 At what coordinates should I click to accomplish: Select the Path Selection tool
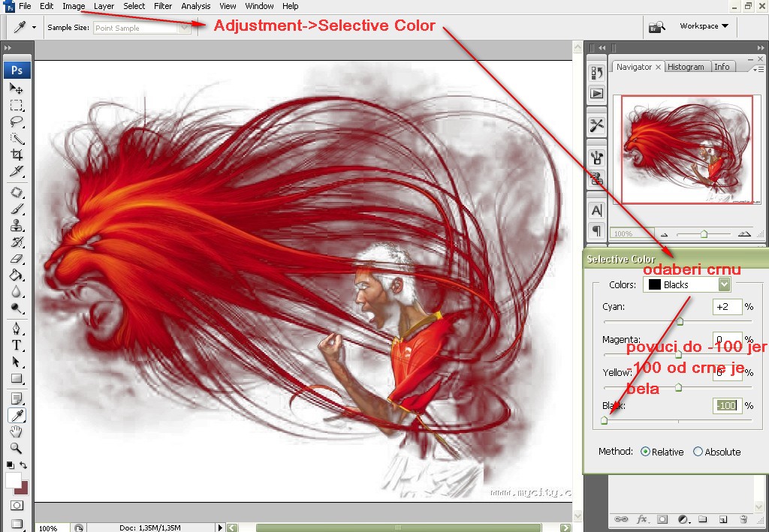click(17, 362)
